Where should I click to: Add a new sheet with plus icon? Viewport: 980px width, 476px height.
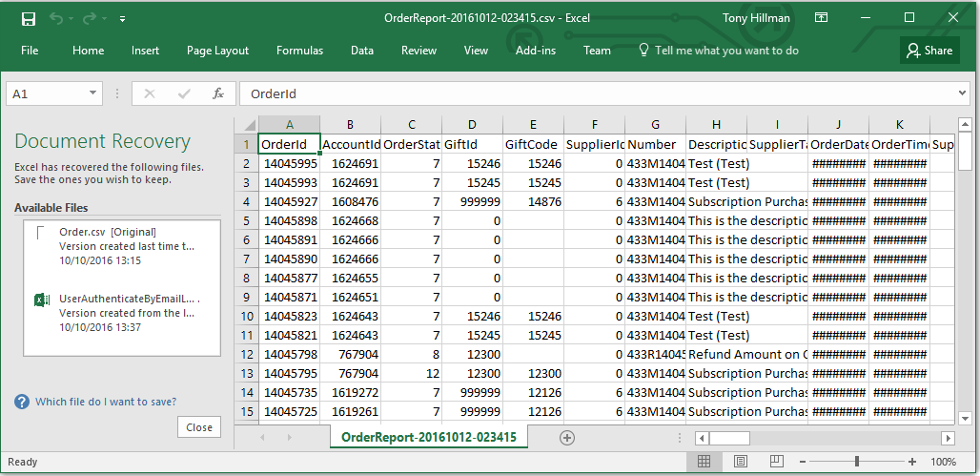567,437
